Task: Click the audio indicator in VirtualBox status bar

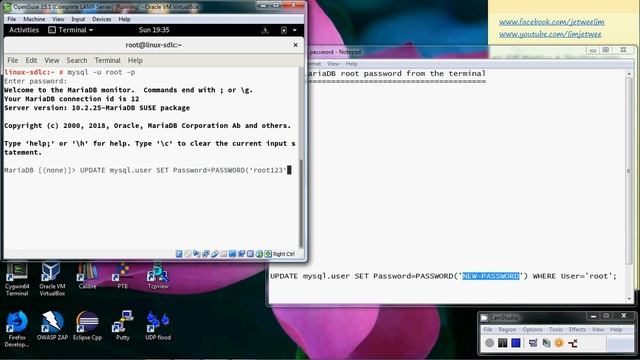Action: click(196, 254)
